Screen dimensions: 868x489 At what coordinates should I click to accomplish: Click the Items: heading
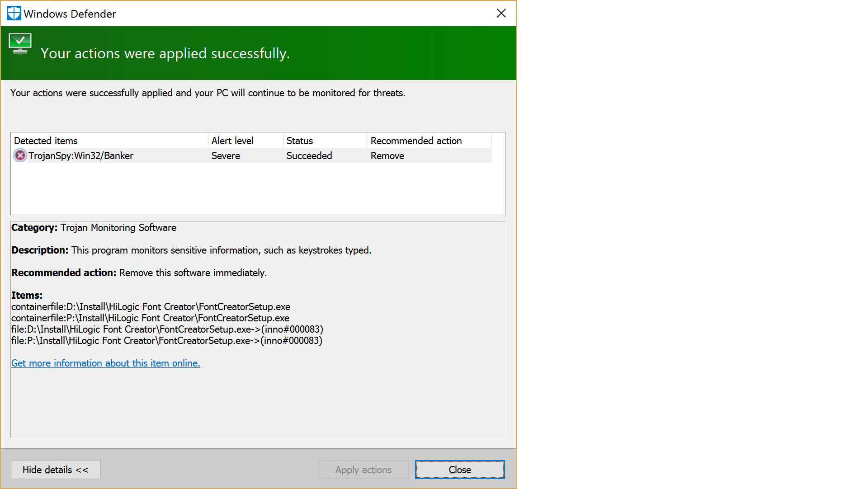point(27,295)
